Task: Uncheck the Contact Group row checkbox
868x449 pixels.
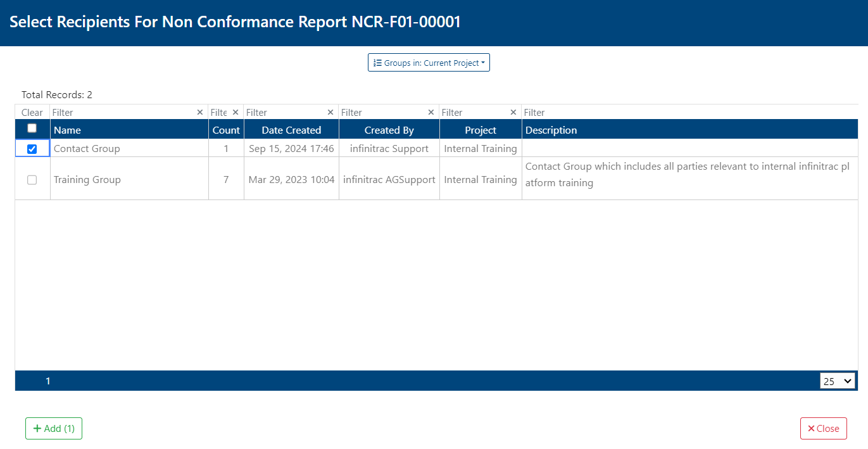Action: click(x=32, y=149)
